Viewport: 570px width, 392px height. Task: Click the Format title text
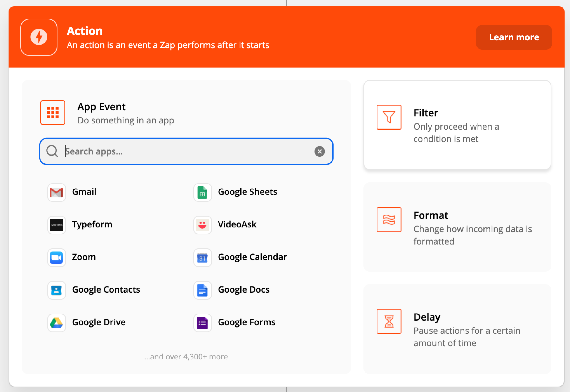tap(431, 215)
